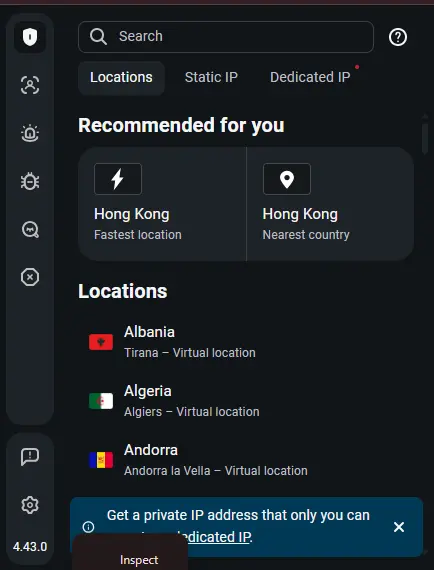The image size is (434, 570).
Task: Dismiss the private IP address banner
Action: point(399,527)
